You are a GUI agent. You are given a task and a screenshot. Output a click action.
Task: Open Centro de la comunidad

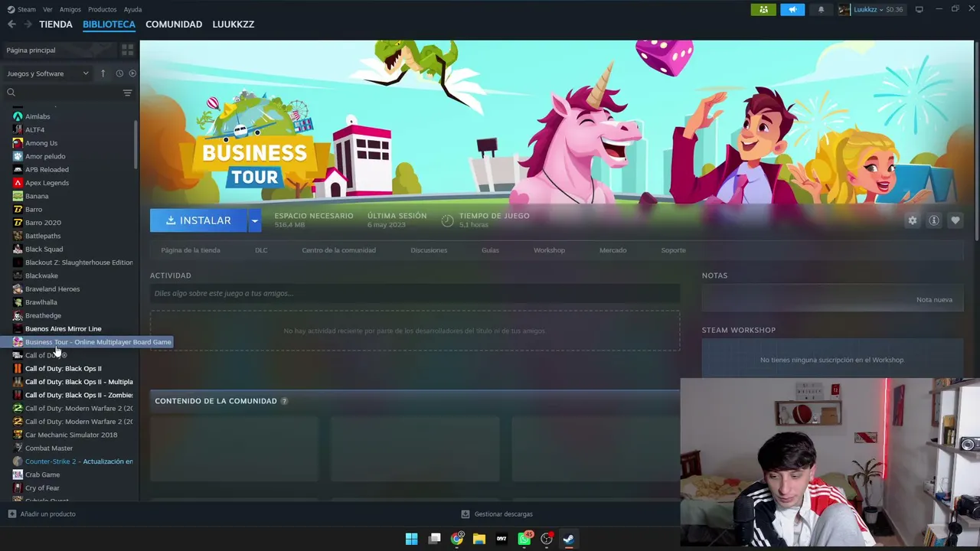(x=338, y=250)
